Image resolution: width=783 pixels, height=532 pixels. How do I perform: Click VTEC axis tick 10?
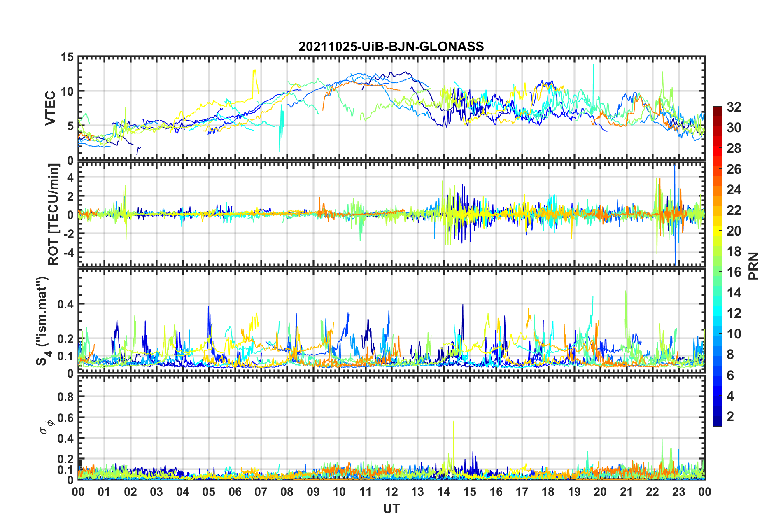[67, 91]
